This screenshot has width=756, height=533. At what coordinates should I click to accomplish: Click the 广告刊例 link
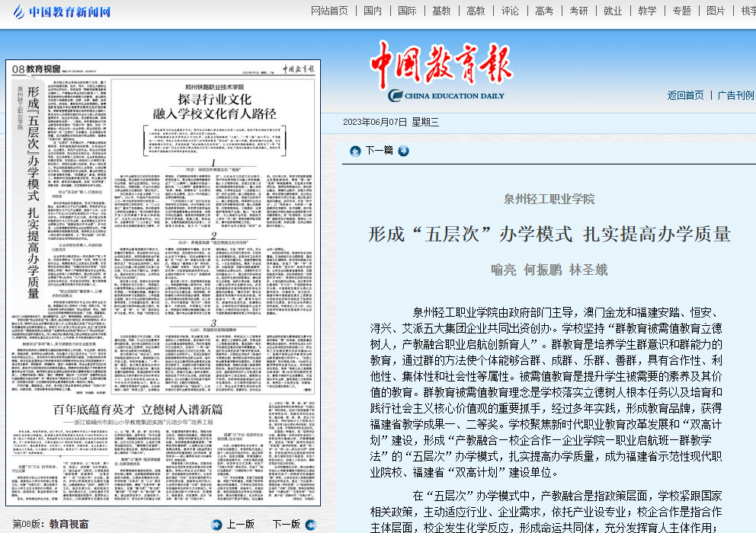click(x=735, y=95)
